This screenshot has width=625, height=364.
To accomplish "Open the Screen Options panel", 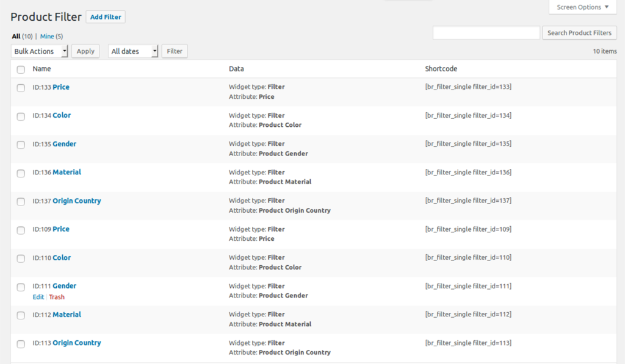I will (x=582, y=7).
